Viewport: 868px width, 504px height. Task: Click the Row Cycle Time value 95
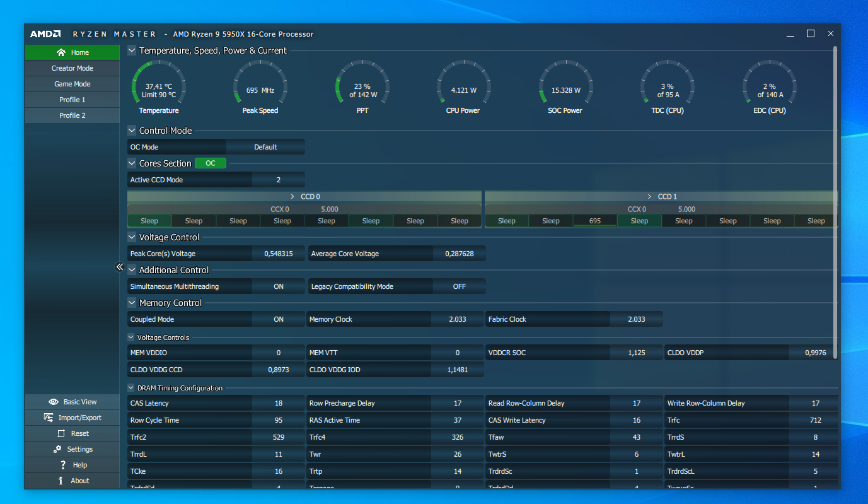pos(279,420)
